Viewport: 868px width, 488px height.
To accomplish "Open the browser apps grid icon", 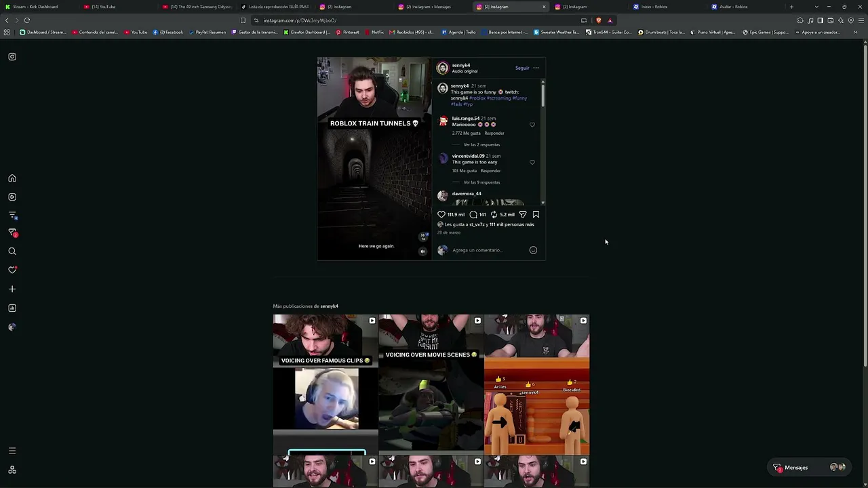I will [7, 32].
